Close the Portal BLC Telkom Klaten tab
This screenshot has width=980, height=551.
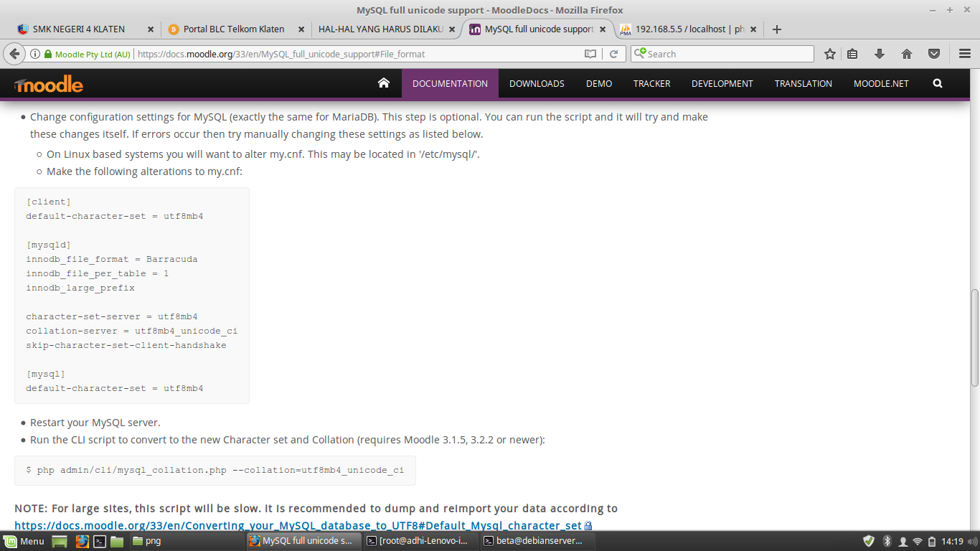[301, 29]
